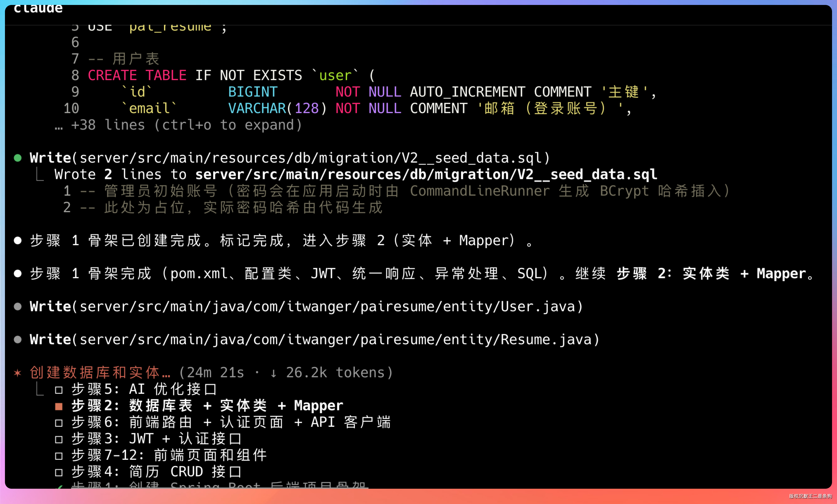
Task: Click green bullet beside V2__seed_data.sql Write
Action: coord(18,158)
